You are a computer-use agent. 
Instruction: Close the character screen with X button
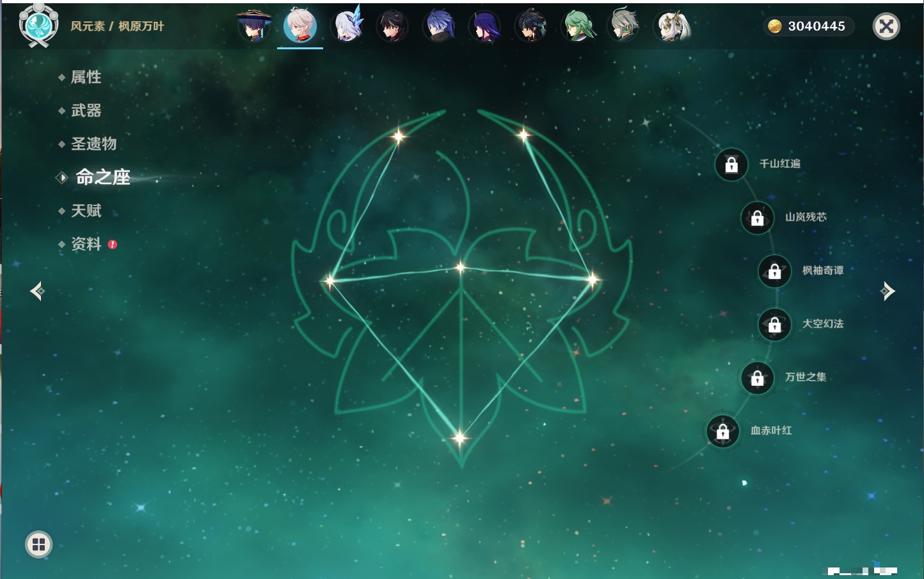pyautogui.click(x=886, y=26)
